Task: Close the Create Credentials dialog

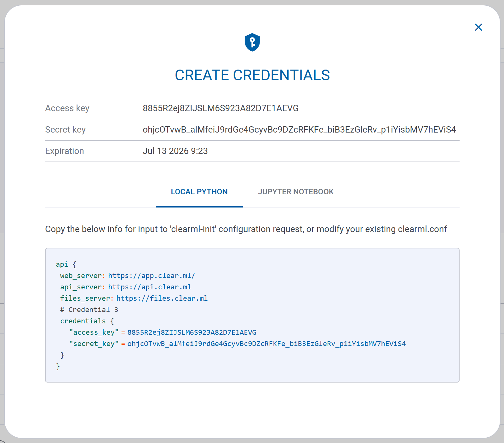Action: 478,27
